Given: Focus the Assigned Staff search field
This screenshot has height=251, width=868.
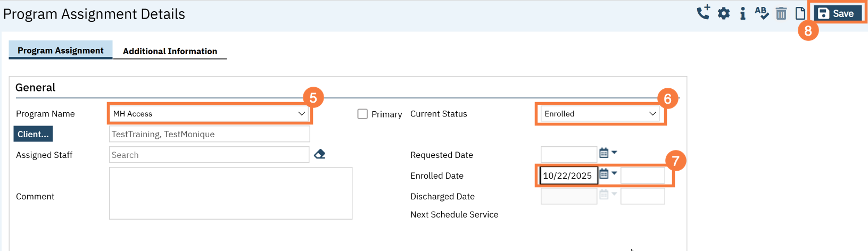Looking at the screenshot, I should (x=209, y=155).
